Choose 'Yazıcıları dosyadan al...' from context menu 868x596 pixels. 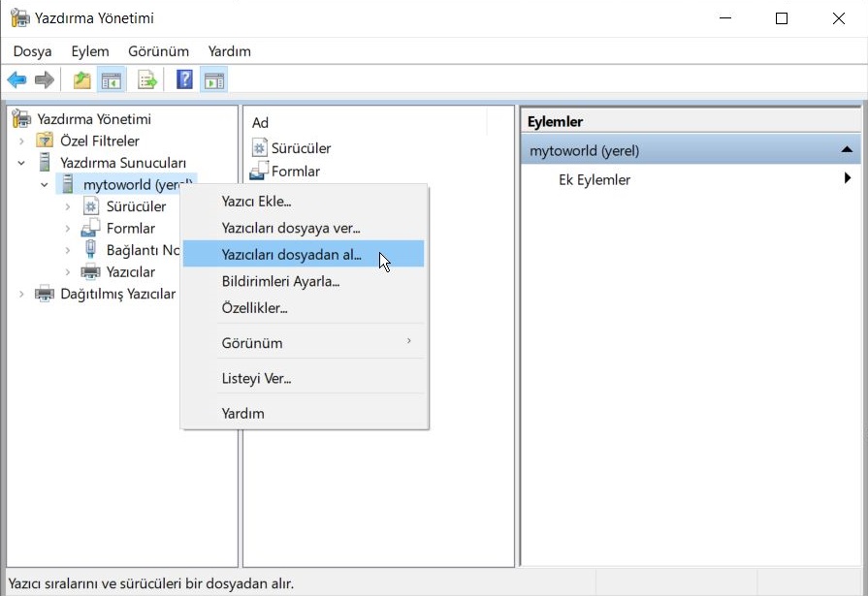291,255
